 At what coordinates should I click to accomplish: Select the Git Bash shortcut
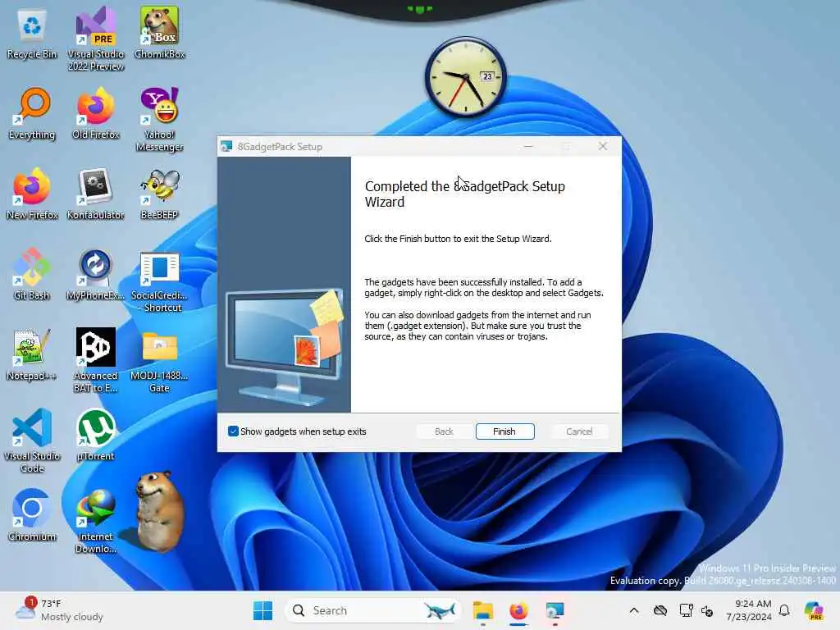pos(32,274)
